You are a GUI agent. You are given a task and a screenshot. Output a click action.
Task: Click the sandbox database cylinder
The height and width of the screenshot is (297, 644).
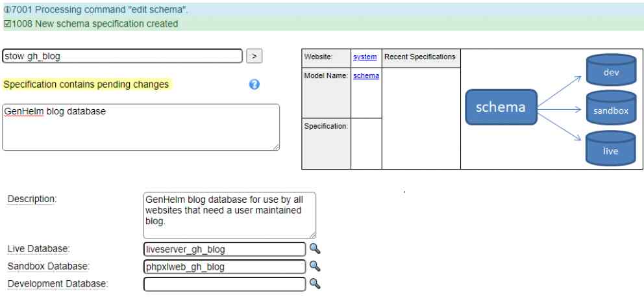point(611,108)
